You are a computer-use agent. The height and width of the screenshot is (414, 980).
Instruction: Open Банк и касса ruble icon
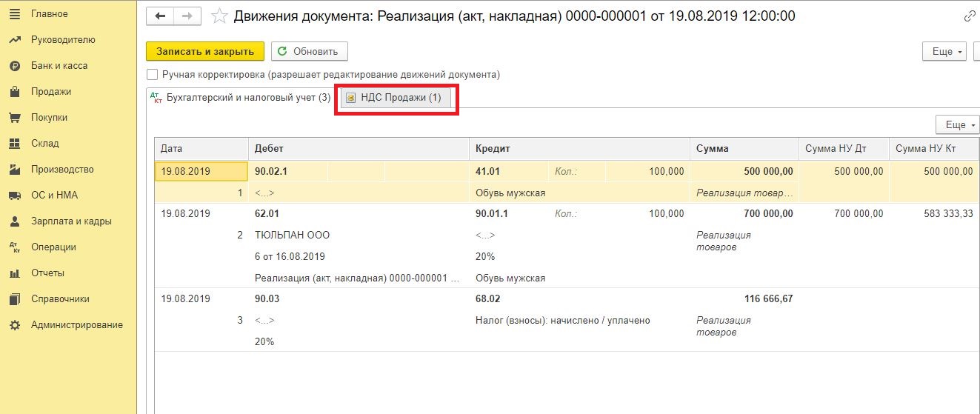(14, 66)
